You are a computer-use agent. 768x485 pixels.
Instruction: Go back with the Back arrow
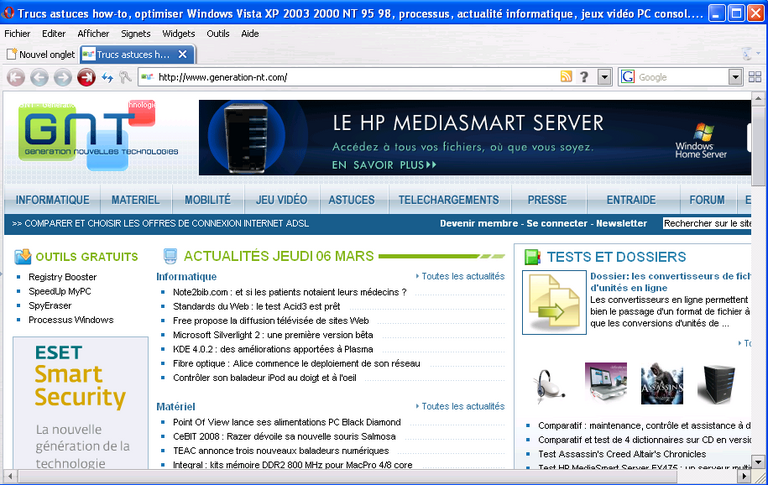click(x=39, y=77)
